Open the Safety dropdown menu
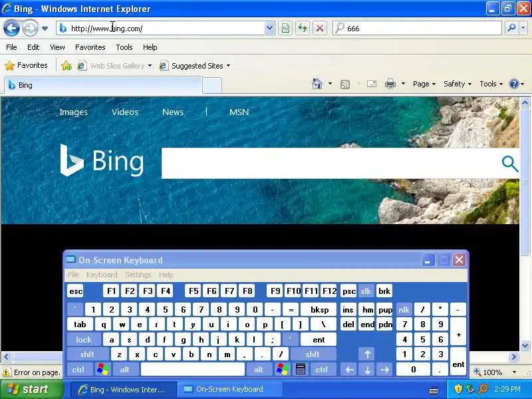Image resolution: width=532 pixels, height=399 pixels. click(x=458, y=84)
